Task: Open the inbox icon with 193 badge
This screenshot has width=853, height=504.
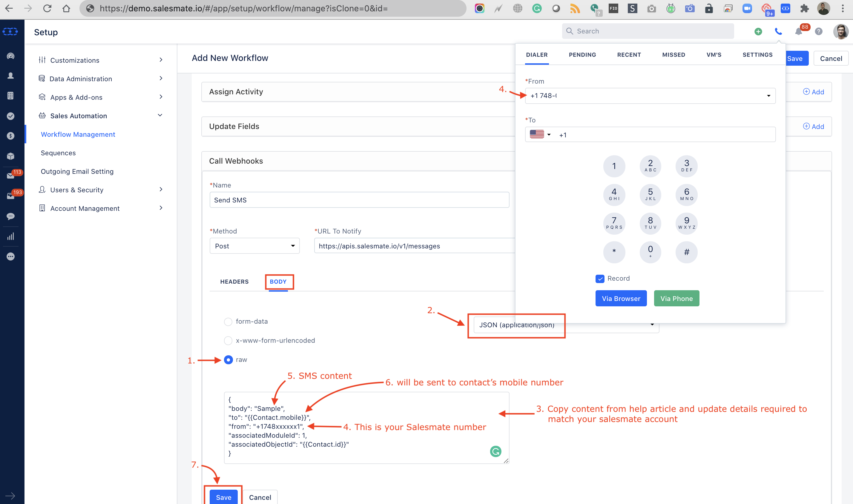Action: coord(10,196)
